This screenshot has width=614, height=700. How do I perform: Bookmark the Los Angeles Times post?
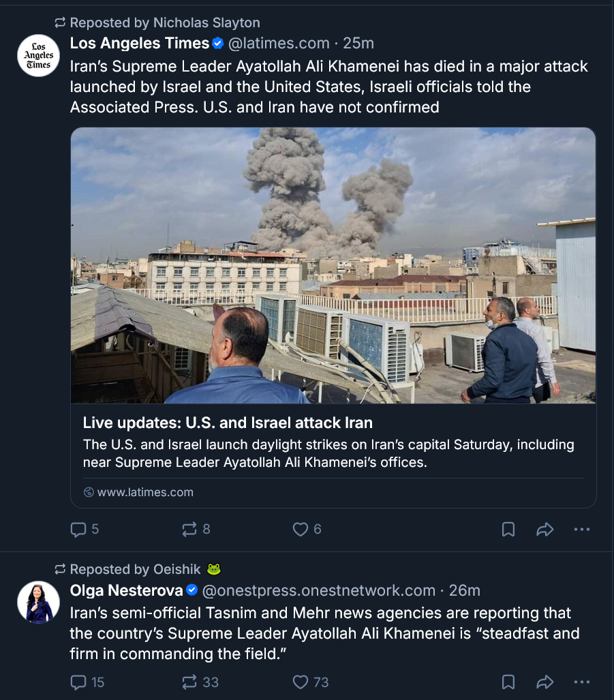pyautogui.click(x=508, y=529)
